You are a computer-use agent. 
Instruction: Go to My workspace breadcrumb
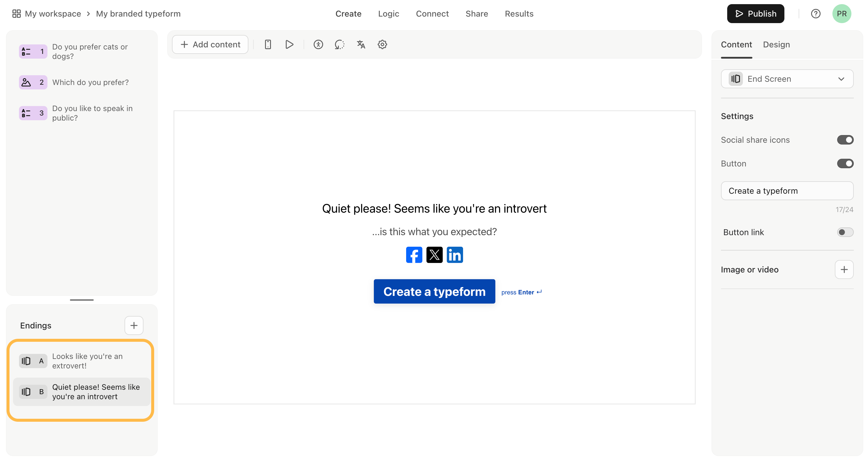pyautogui.click(x=52, y=14)
